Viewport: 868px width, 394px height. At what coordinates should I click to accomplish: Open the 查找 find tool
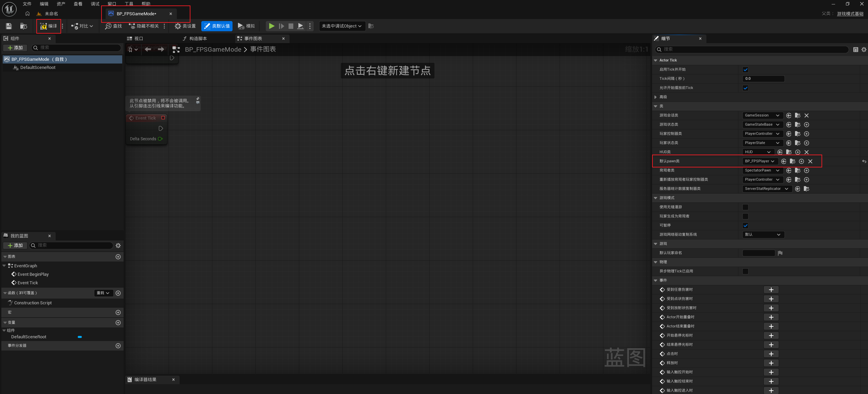(113, 26)
